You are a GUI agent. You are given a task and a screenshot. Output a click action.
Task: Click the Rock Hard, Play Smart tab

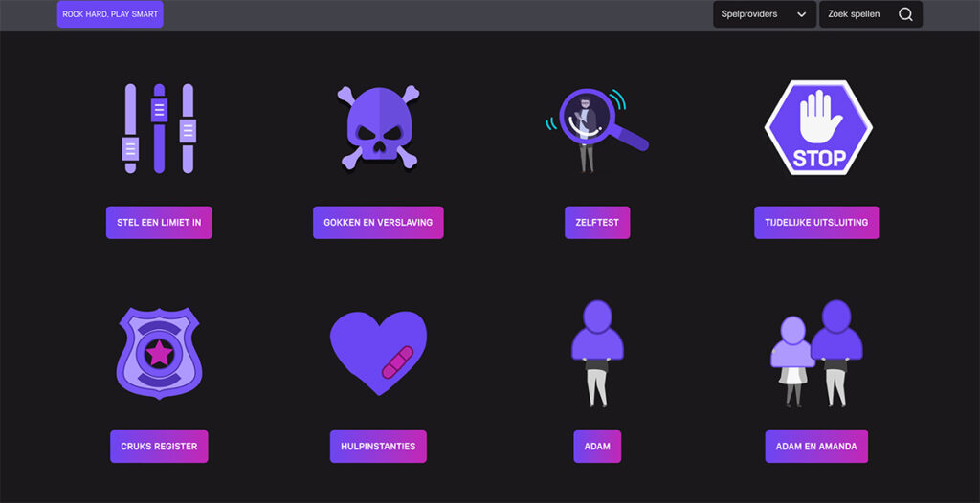coord(110,14)
